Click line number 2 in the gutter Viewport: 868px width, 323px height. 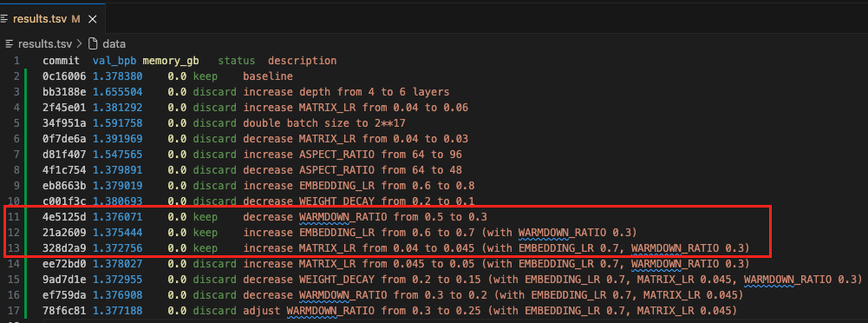[16, 76]
